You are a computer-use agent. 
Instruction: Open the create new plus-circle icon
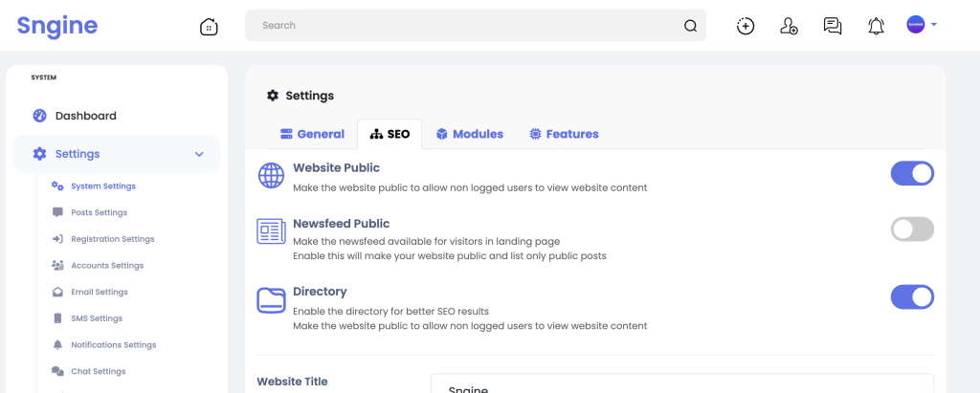pos(746,26)
